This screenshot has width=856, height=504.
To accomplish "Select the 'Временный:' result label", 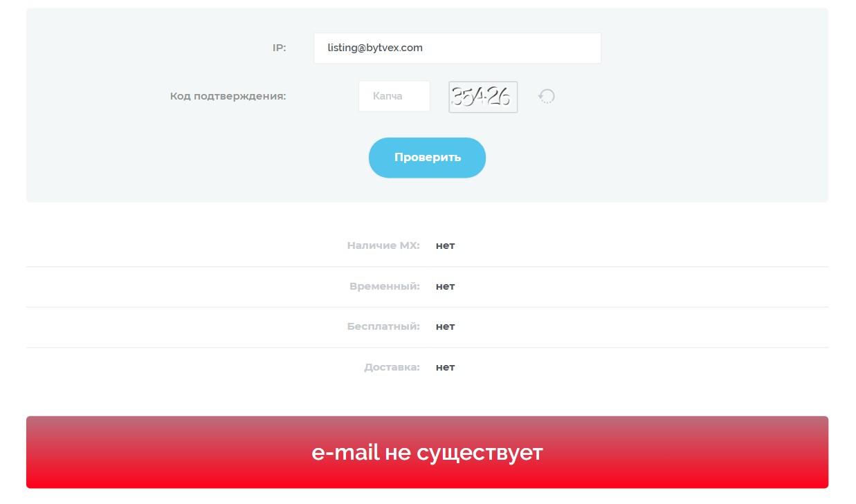I will click(385, 286).
